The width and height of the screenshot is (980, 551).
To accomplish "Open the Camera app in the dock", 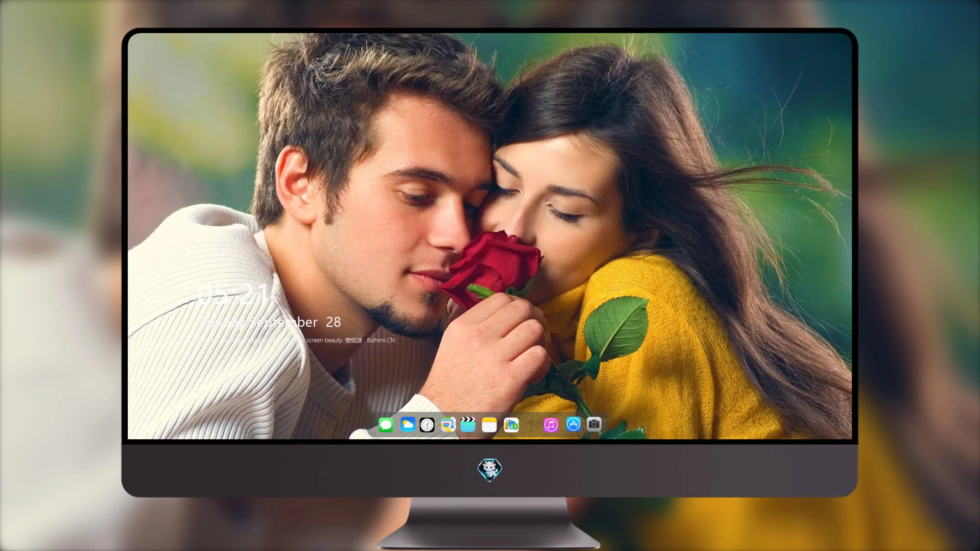I will click(x=594, y=424).
